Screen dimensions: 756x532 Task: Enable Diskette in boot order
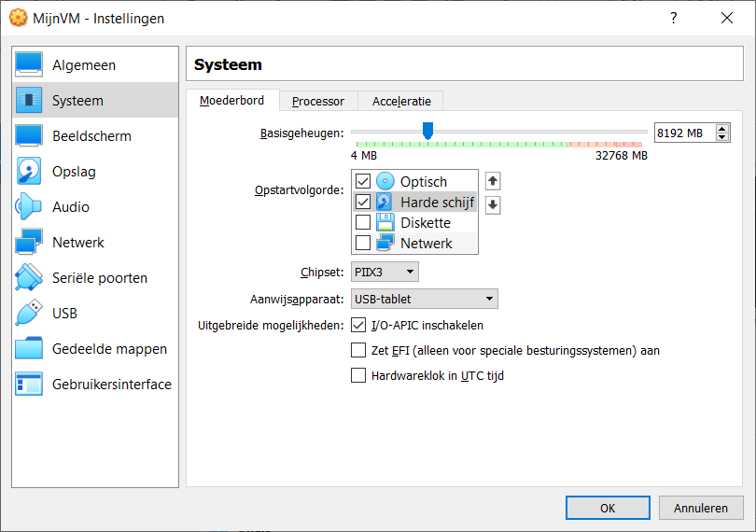point(363,222)
